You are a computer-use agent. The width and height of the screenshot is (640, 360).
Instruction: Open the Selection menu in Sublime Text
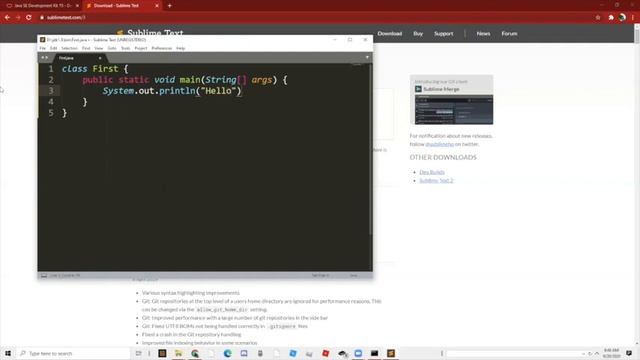pos(69,48)
